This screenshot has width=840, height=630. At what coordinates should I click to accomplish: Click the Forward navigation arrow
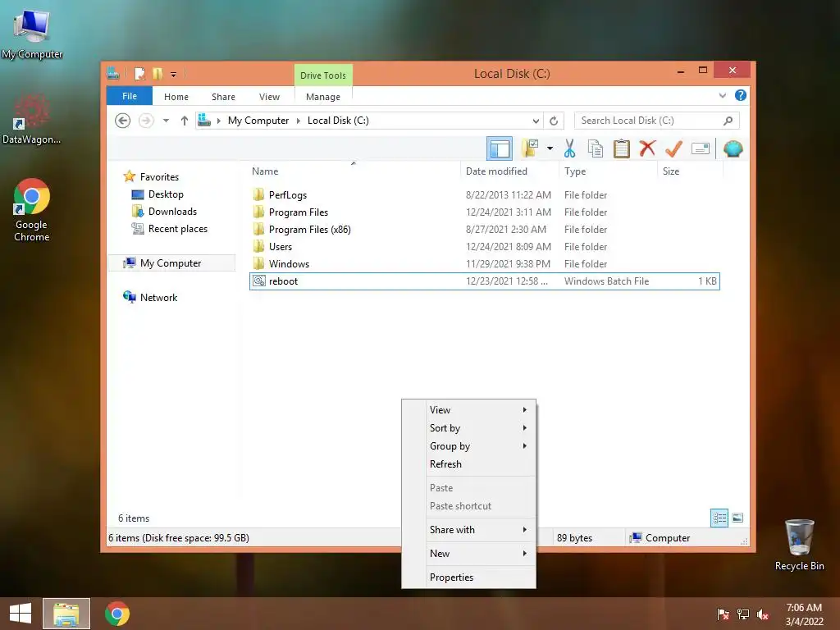pos(146,121)
